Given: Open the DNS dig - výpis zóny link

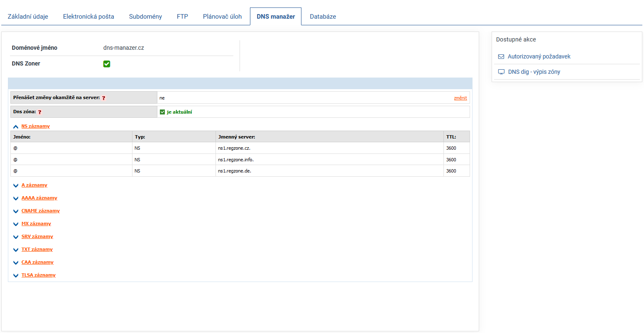Looking at the screenshot, I should point(534,72).
